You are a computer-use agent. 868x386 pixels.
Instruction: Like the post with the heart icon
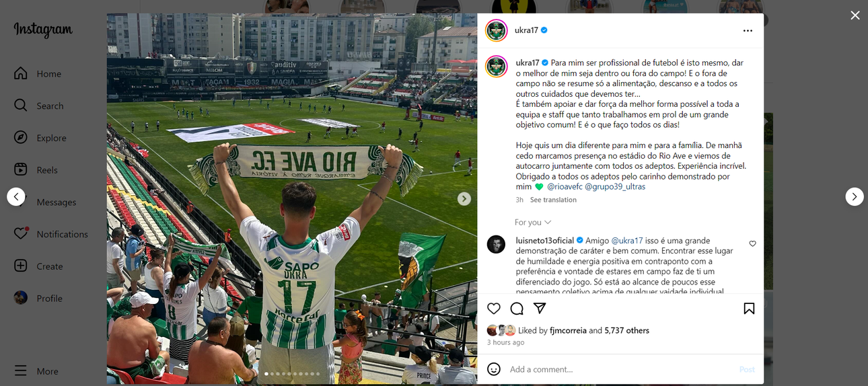pos(494,309)
